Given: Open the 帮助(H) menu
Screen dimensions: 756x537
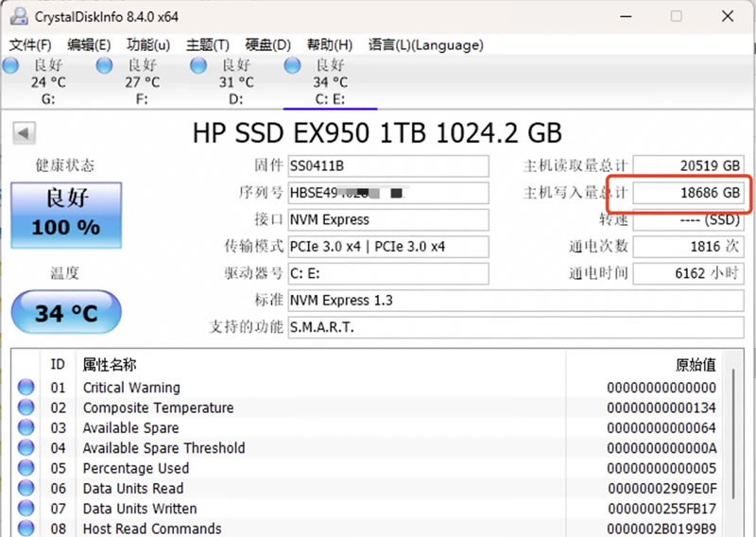Looking at the screenshot, I should (x=329, y=44).
